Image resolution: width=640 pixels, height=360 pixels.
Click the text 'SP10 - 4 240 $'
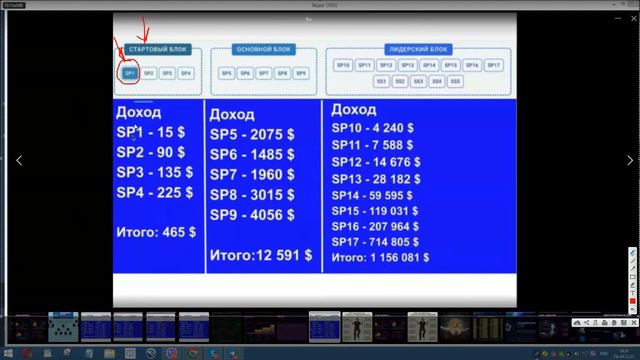pos(373,128)
